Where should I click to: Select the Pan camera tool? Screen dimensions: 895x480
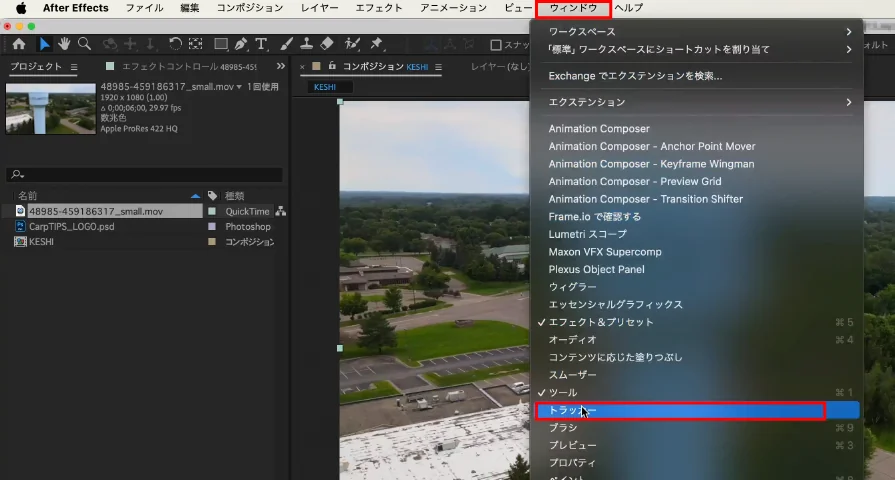[x=131, y=44]
